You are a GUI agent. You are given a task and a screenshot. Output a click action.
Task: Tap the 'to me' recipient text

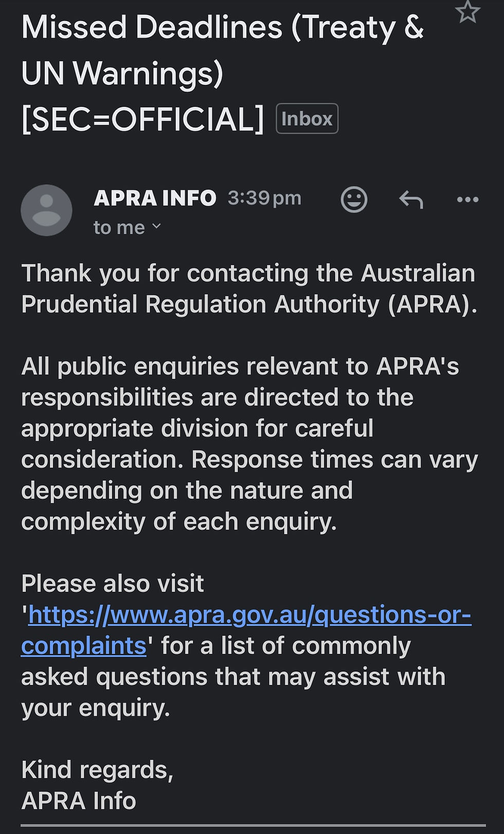119,227
